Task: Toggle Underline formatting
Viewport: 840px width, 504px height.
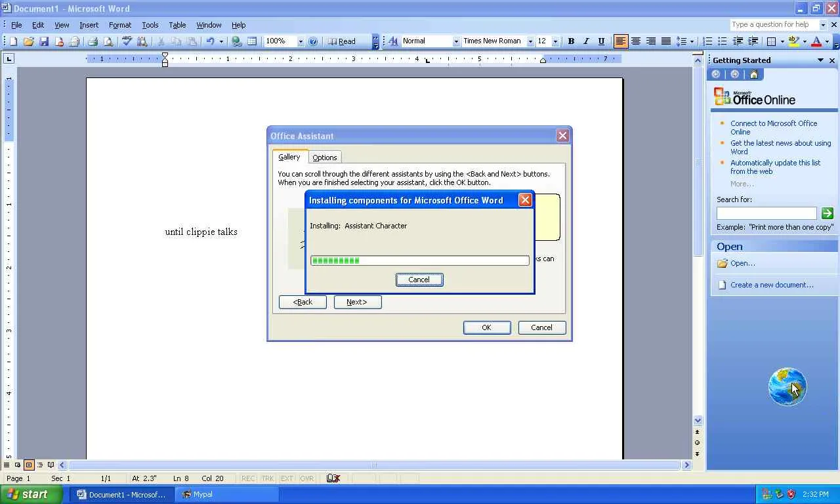Action: coord(601,41)
